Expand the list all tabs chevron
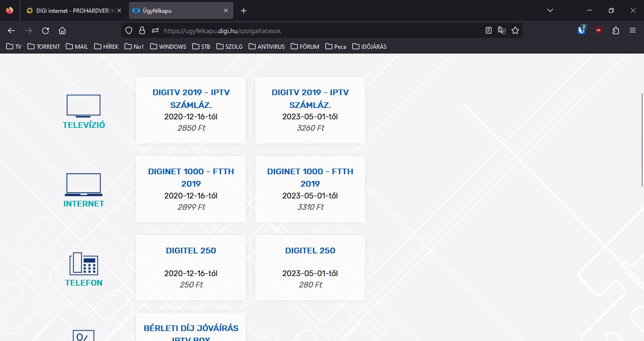644x341 pixels. click(x=550, y=10)
